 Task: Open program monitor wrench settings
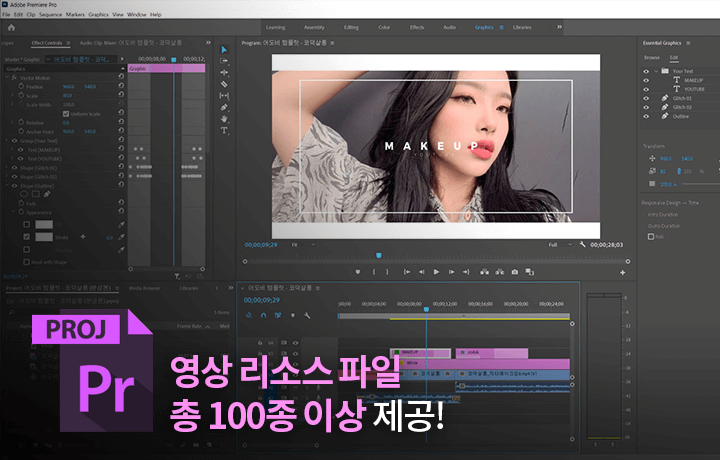point(582,244)
